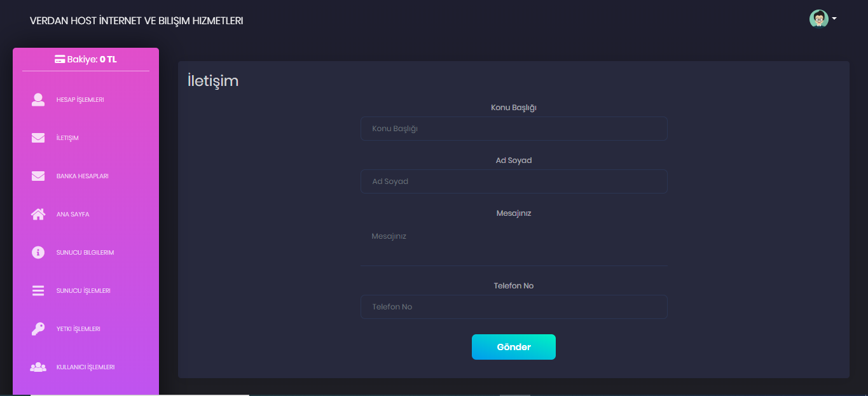This screenshot has width=868, height=396.
Task: Focus the Konu Başlığı input field
Action: coord(514,129)
